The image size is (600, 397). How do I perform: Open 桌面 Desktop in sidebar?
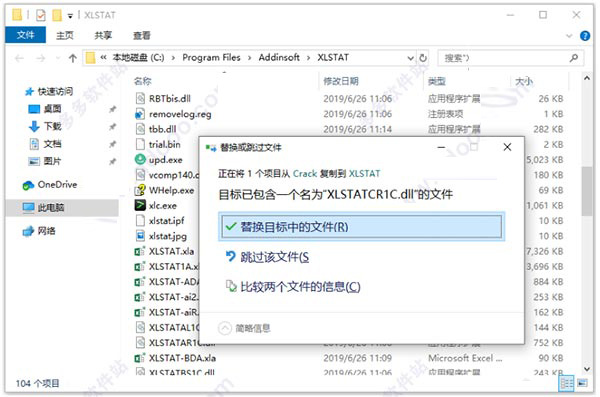click(x=45, y=109)
